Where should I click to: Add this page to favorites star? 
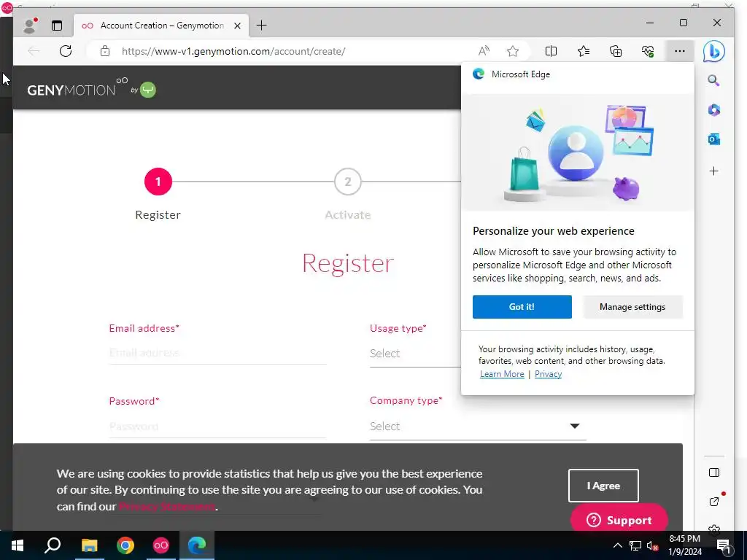point(513,51)
